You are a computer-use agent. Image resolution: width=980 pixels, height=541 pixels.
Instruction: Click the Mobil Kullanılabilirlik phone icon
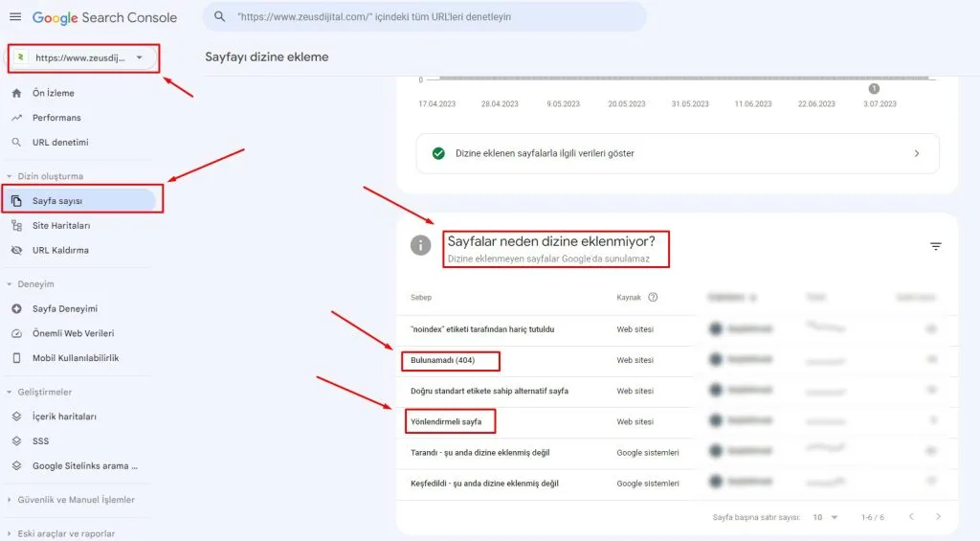tap(17, 358)
